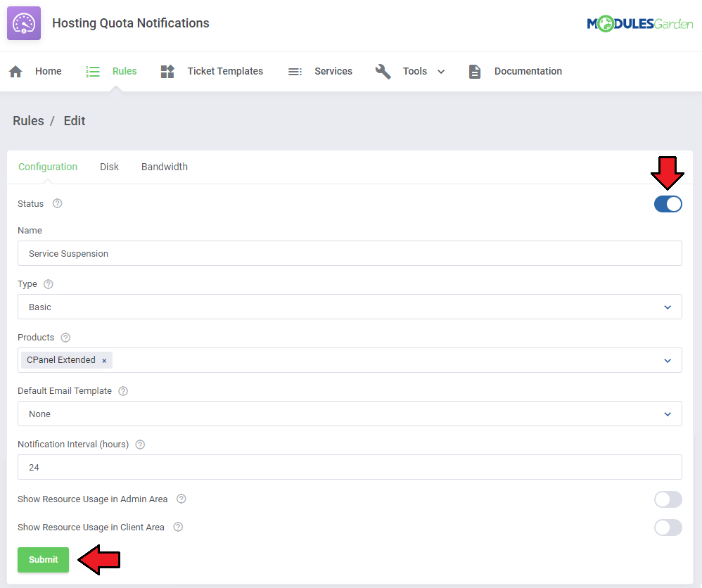Click the Edit breadcrumb text
The height and width of the screenshot is (588, 702).
click(x=75, y=121)
